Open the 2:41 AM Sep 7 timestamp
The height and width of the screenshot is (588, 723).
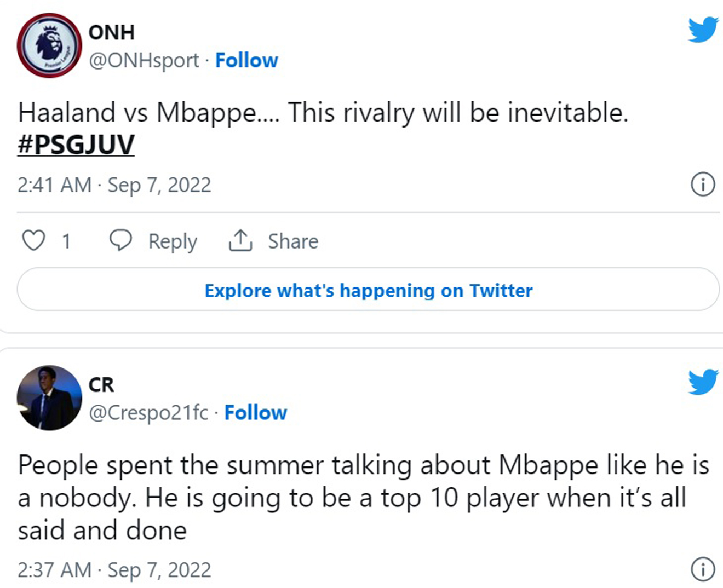tap(114, 185)
